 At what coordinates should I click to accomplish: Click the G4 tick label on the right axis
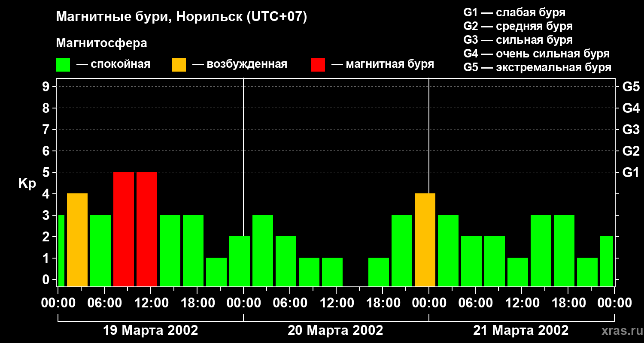631,108
